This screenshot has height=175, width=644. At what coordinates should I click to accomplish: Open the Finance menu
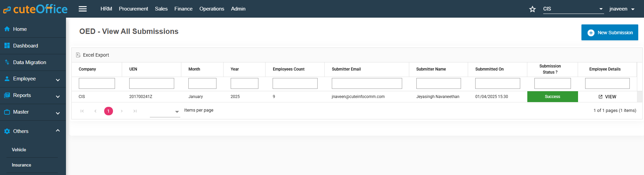click(x=183, y=9)
